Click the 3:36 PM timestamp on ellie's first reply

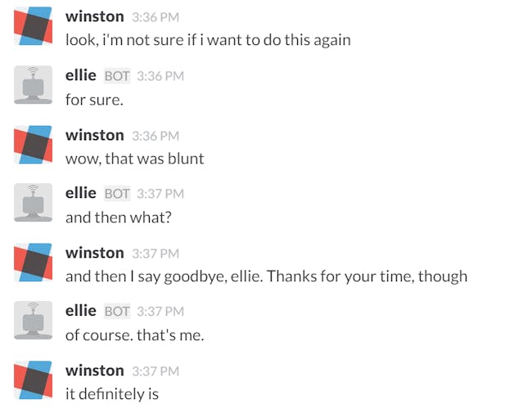[160, 76]
